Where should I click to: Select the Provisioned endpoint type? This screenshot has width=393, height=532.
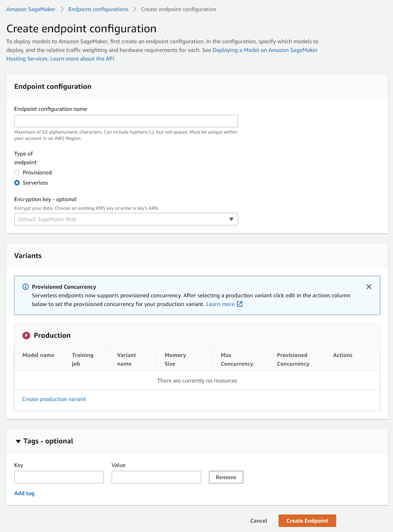point(17,172)
